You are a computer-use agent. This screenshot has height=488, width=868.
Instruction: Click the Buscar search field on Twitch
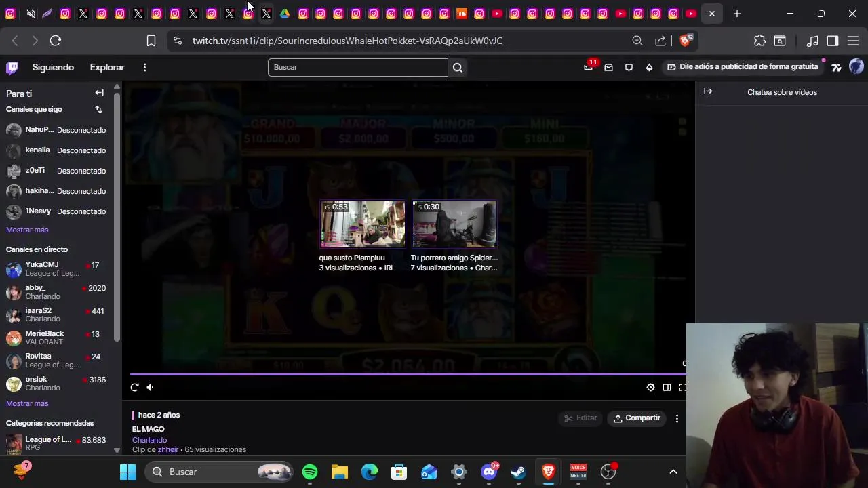358,67
